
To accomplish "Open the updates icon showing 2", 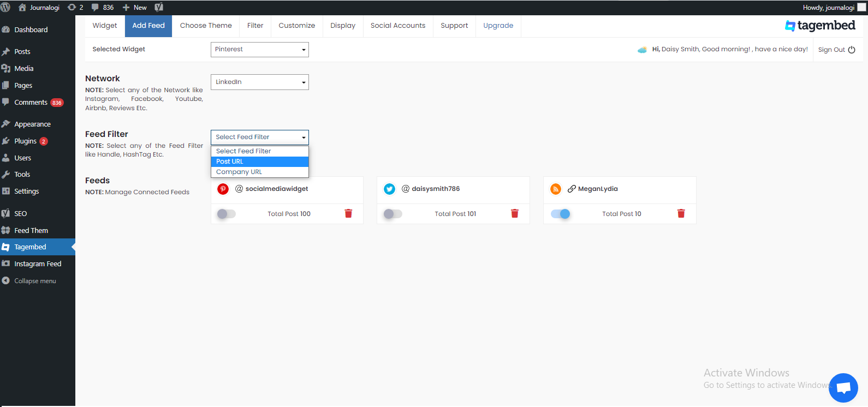I will [75, 8].
